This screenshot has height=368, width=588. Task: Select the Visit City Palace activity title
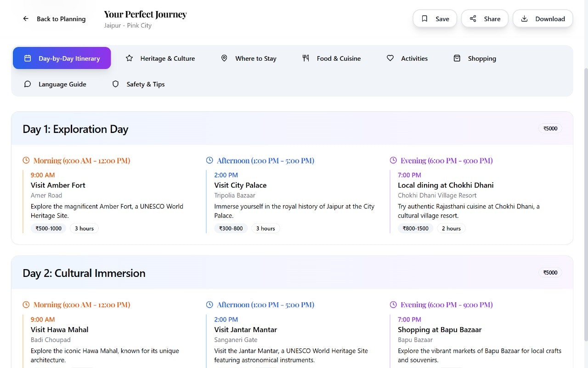[x=240, y=185]
